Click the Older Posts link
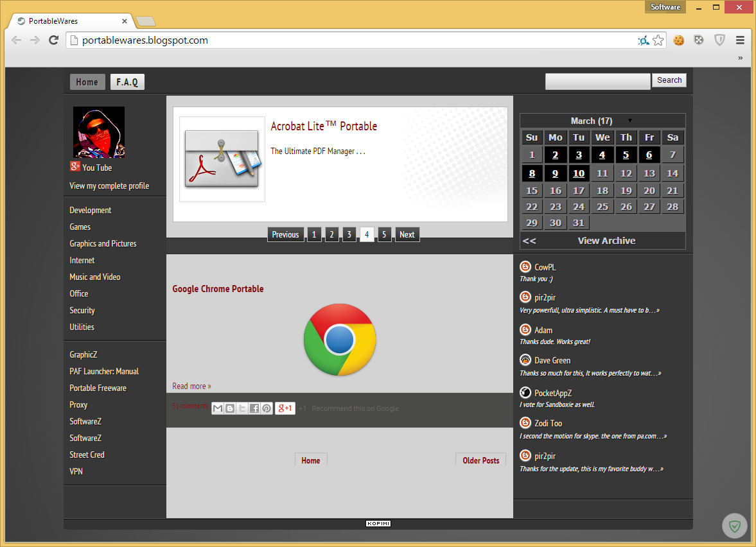The image size is (756, 547). [480, 460]
